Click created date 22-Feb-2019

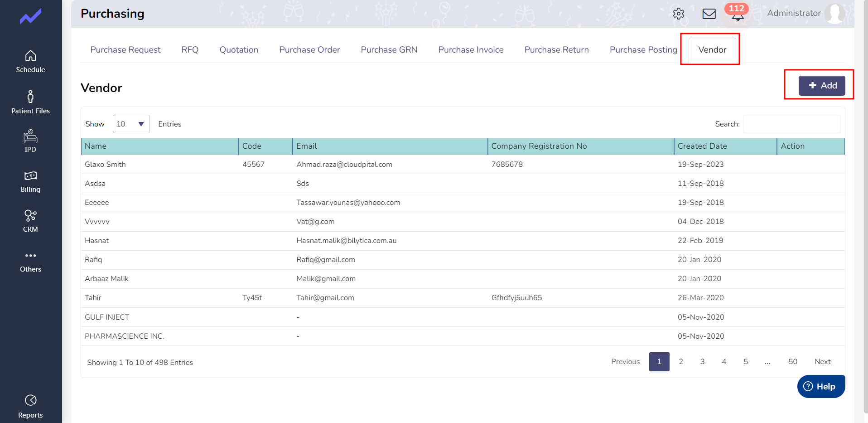point(700,240)
